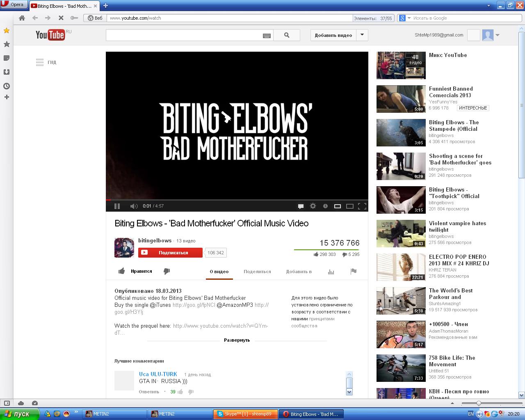
Task: Enter fullscreen video mode
Action: click(362, 206)
